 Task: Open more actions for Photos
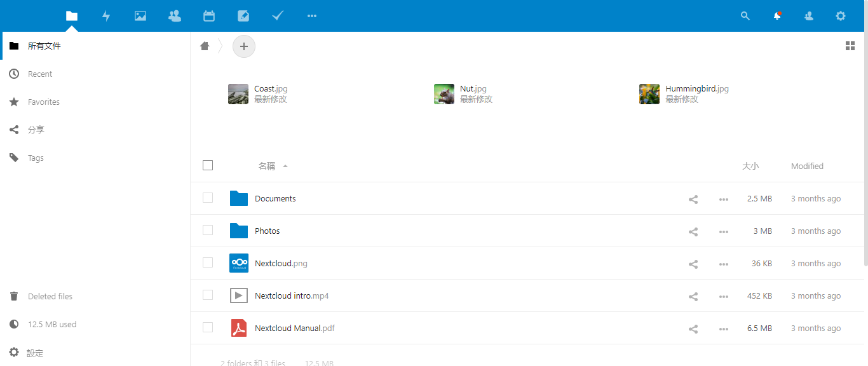[724, 231]
